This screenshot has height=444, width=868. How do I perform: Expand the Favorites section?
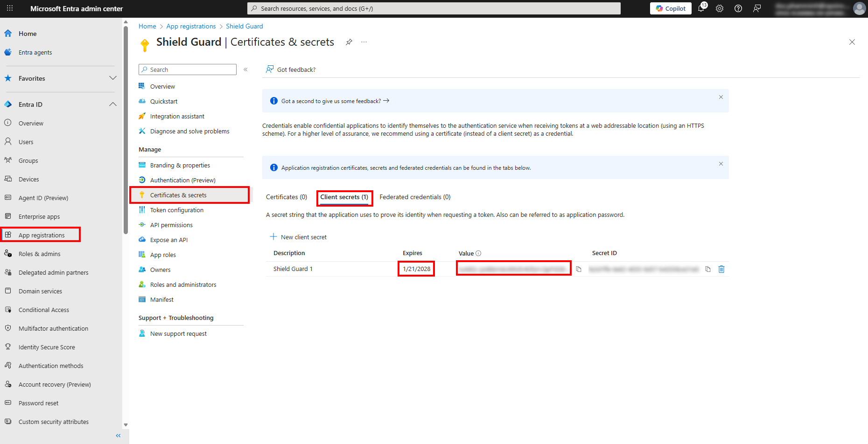pos(112,78)
